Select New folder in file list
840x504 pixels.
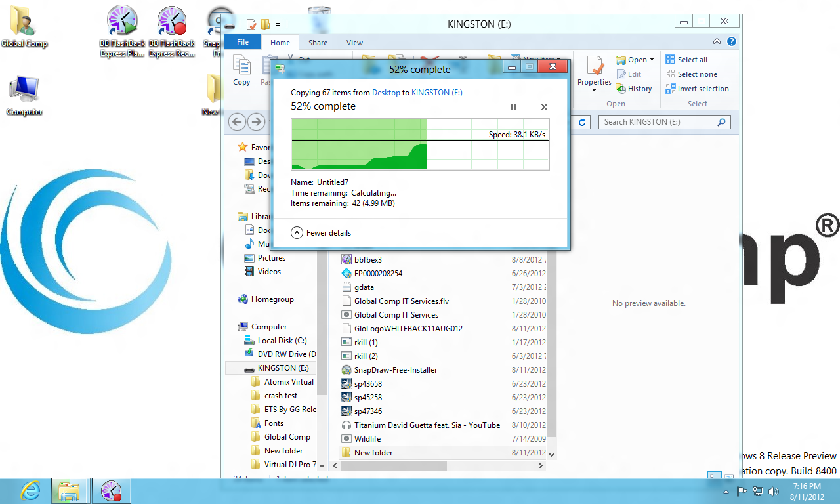coord(442,453)
